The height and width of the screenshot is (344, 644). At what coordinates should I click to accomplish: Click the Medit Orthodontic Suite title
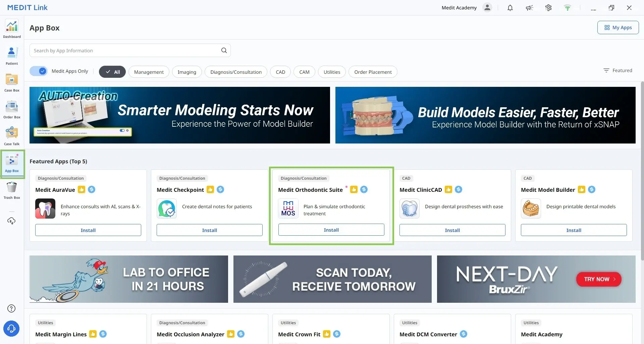click(311, 190)
